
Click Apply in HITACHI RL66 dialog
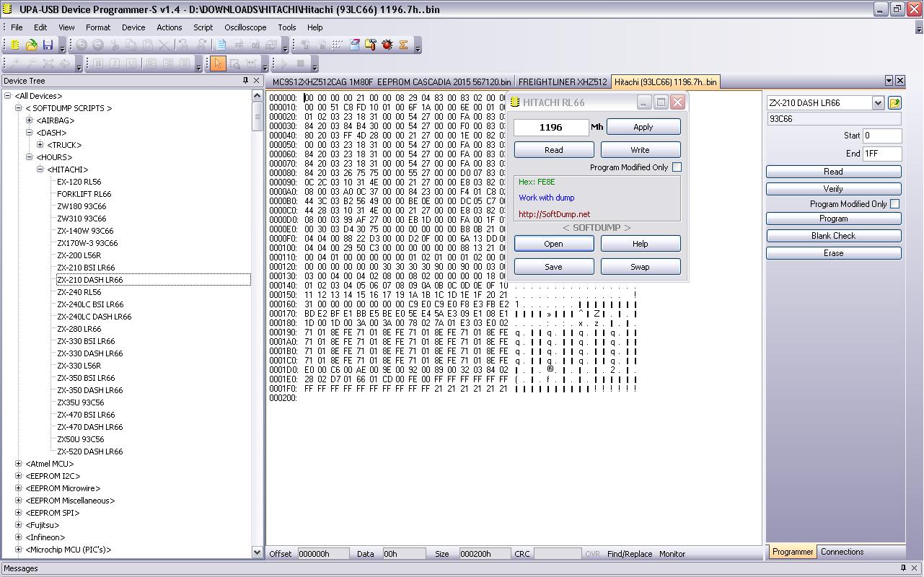tap(643, 127)
